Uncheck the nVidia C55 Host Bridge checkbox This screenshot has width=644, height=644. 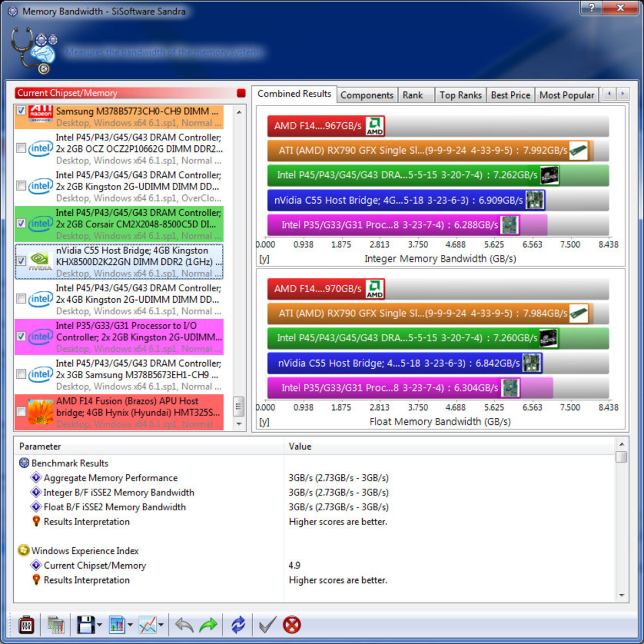pyautogui.click(x=21, y=261)
